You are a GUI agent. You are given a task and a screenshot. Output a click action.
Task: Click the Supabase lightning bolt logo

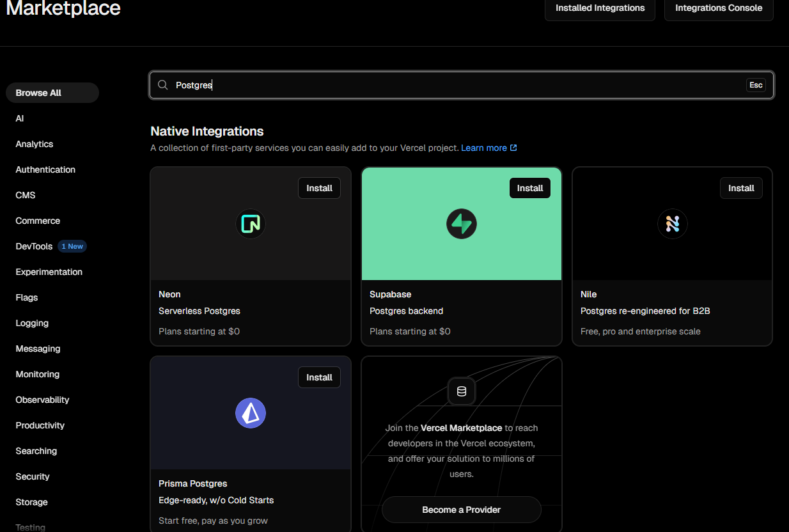pos(461,224)
